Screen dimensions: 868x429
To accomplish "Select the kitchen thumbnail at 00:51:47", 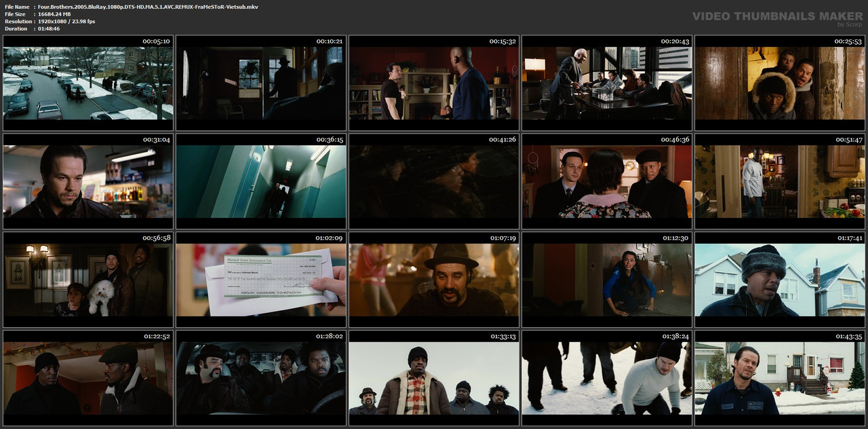I will coord(780,181).
